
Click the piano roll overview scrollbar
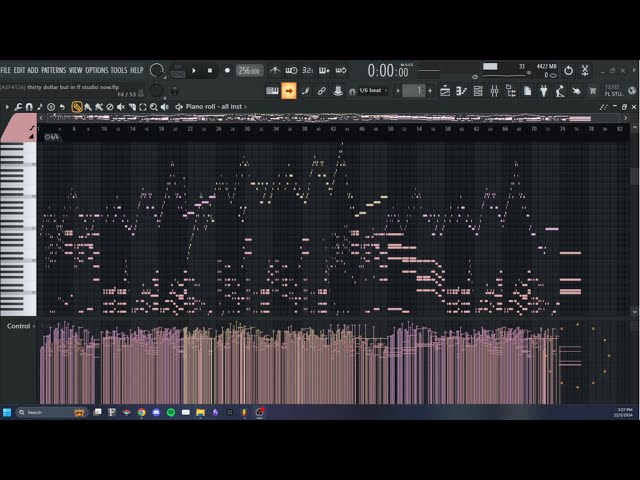[x=333, y=118]
